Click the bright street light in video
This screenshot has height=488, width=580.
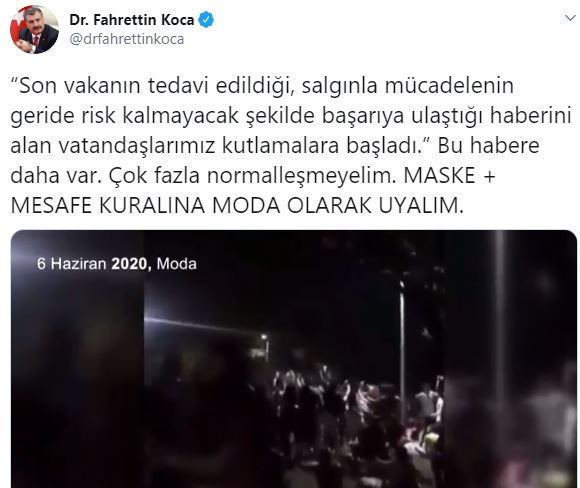[x=264, y=337]
